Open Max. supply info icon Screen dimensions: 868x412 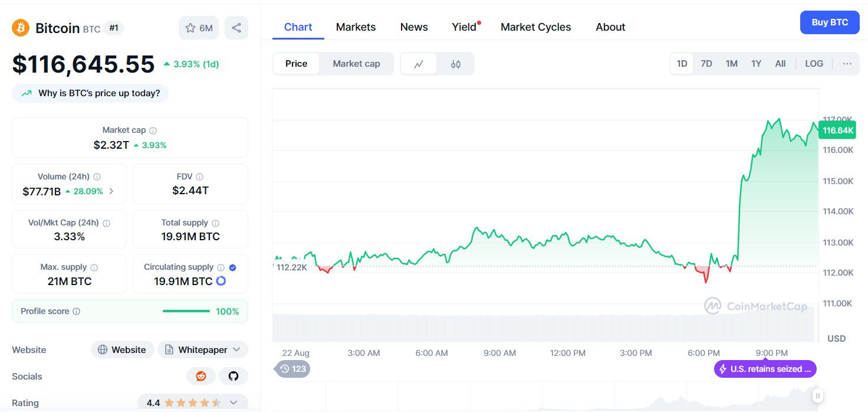click(x=94, y=267)
